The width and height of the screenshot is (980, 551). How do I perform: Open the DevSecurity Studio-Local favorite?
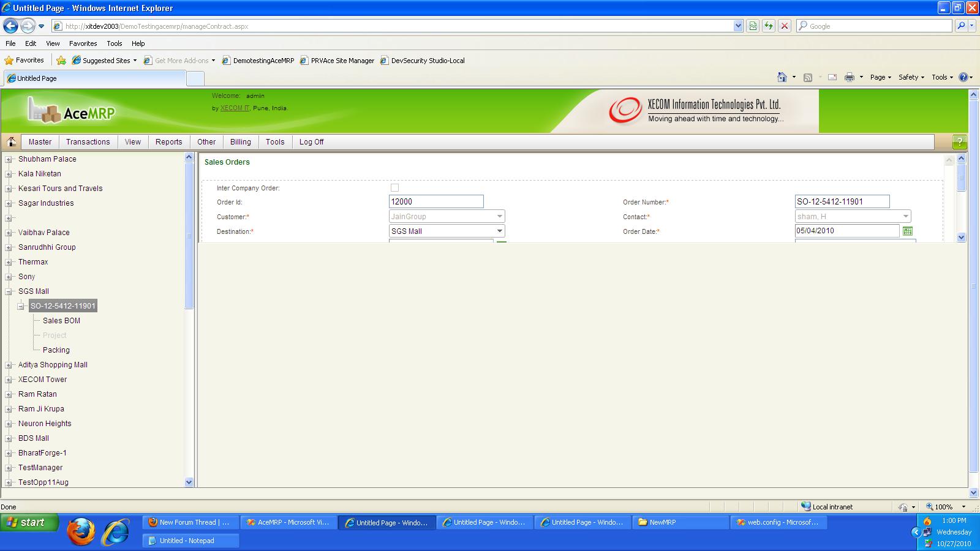423,61
